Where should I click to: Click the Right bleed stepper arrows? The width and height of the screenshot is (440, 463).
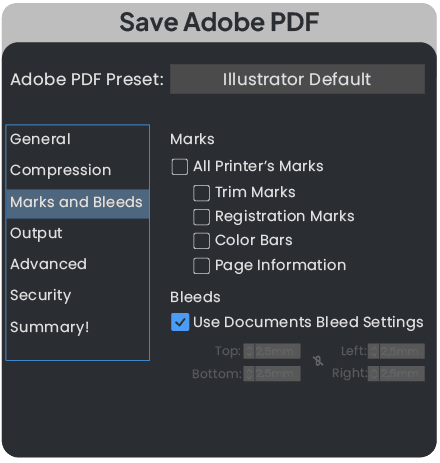coord(374,374)
